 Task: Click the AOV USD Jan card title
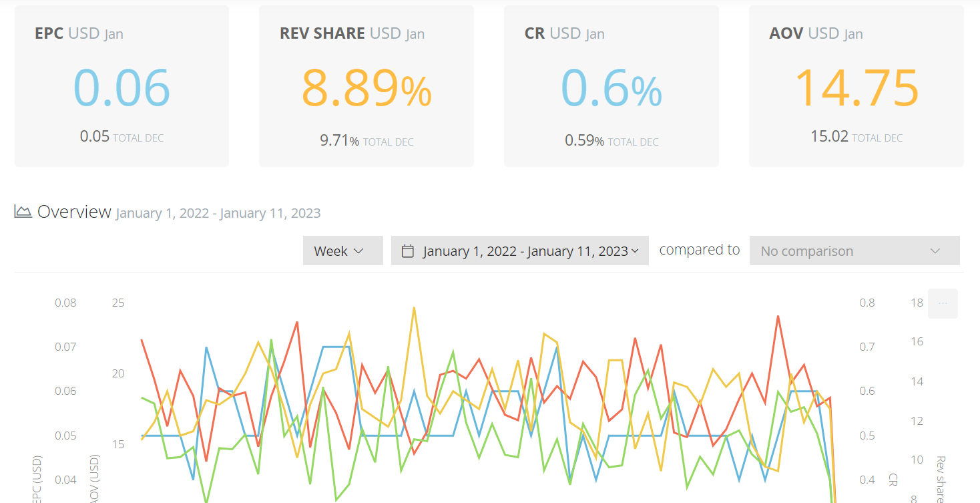(816, 33)
